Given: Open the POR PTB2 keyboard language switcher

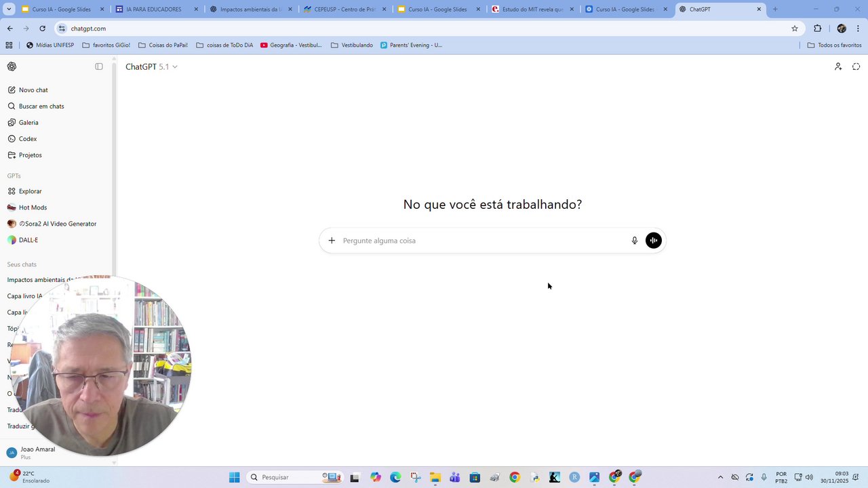Looking at the screenshot, I should (781, 477).
